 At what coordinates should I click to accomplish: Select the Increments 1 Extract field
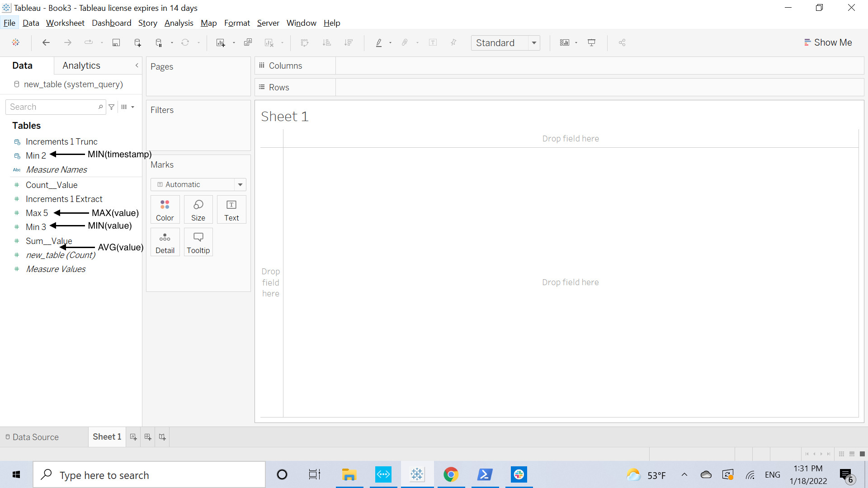tap(64, 199)
